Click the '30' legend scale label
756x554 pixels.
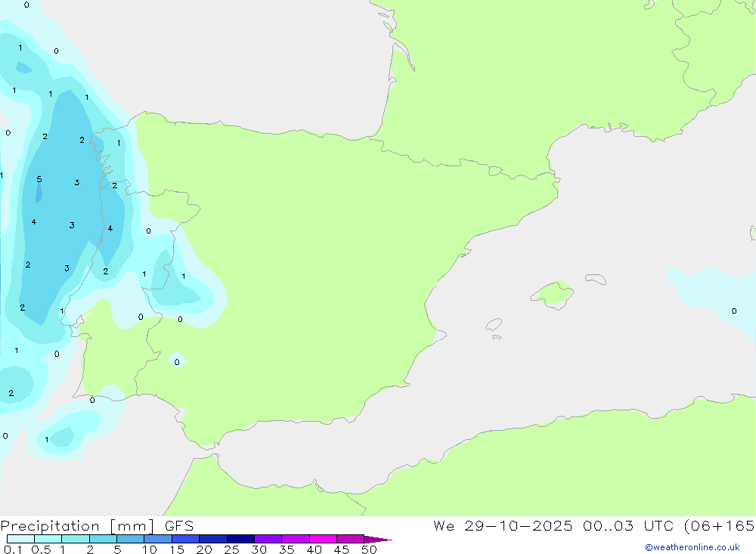point(259,549)
